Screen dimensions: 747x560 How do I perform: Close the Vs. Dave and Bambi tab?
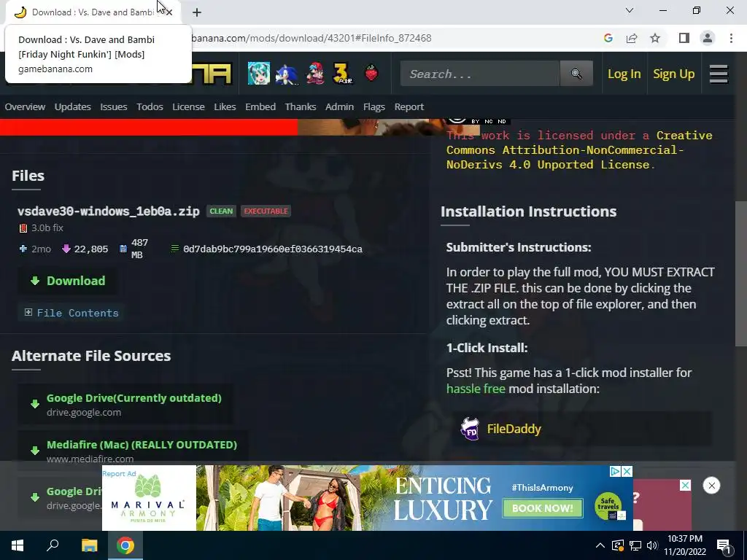pyautogui.click(x=169, y=12)
